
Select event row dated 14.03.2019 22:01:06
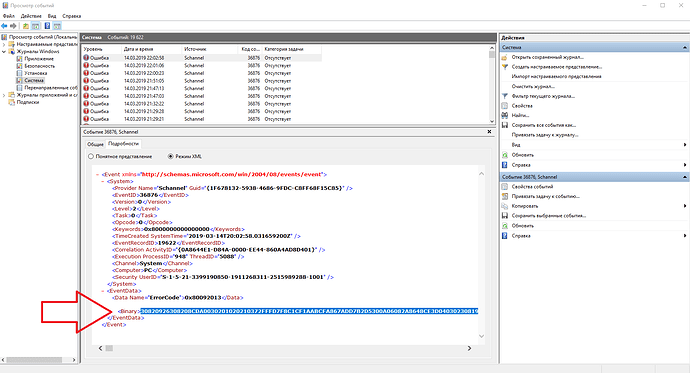202,66
